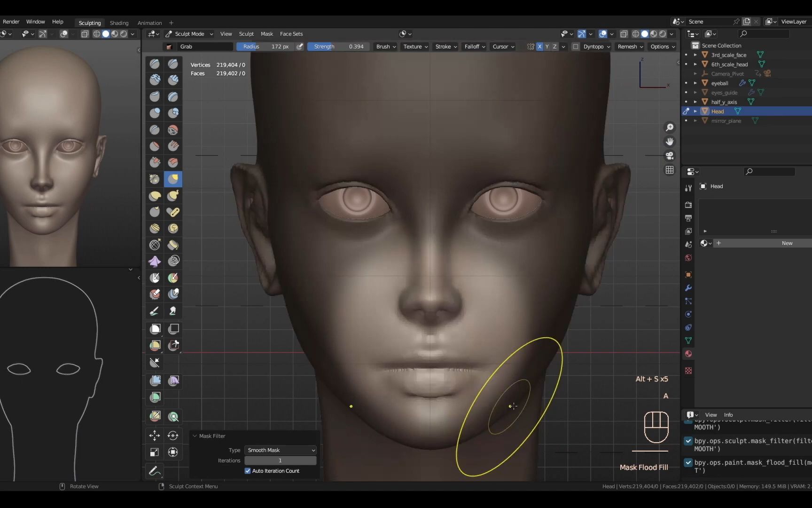This screenshot has width=812, height=508.
Task: Adjust the Strength slider value
Action: point(337,47)
